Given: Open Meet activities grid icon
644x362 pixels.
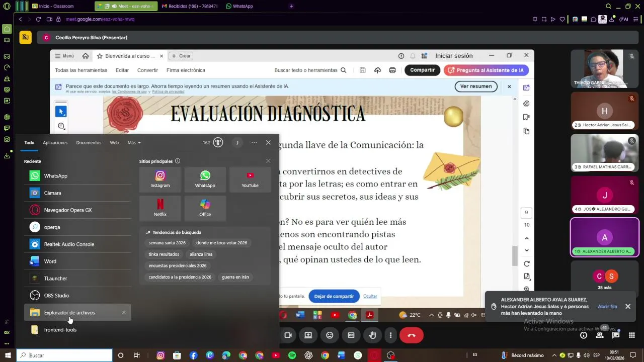Looking at the screenshot, I should pos(632,335).
